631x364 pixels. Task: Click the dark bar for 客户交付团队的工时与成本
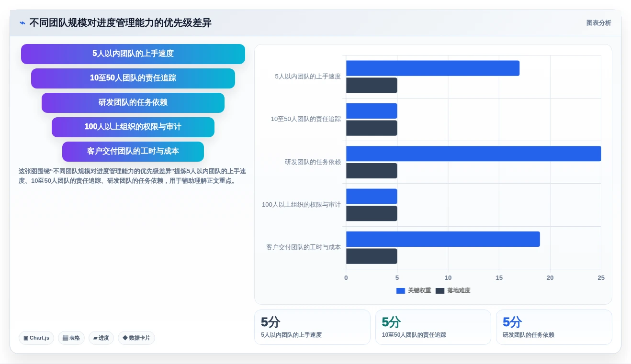(x=372, y=256)
